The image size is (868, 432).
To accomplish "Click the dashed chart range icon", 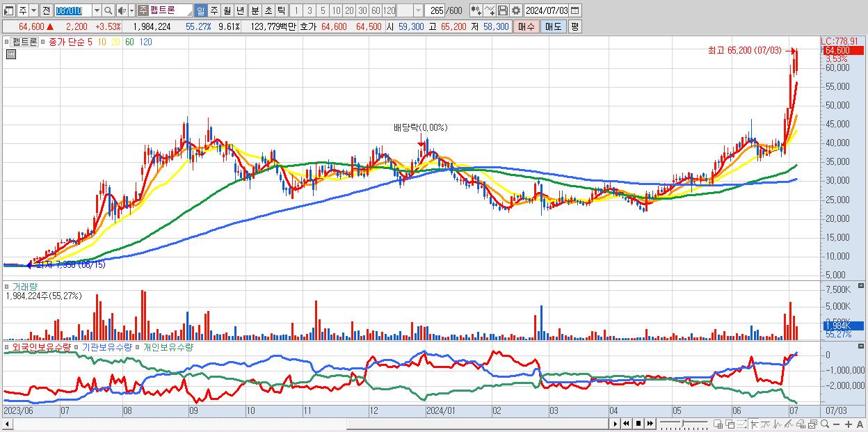I will (742, 424).
